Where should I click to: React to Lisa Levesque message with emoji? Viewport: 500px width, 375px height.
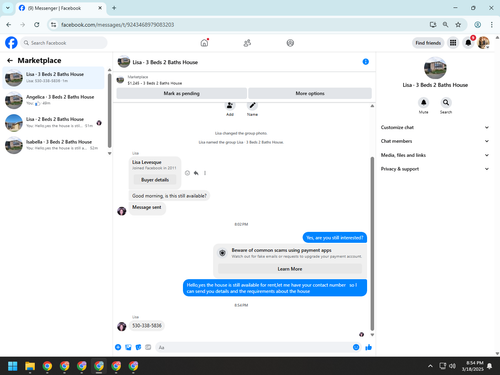187,173
